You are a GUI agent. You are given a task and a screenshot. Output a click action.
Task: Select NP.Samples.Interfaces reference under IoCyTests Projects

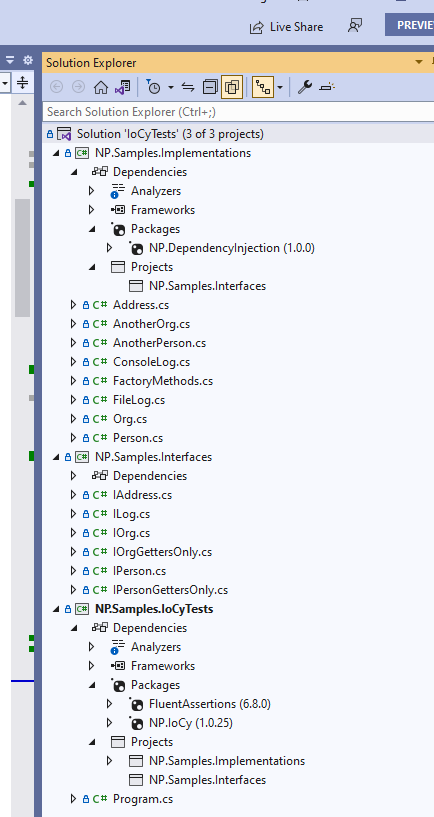(x=207, y=780)
